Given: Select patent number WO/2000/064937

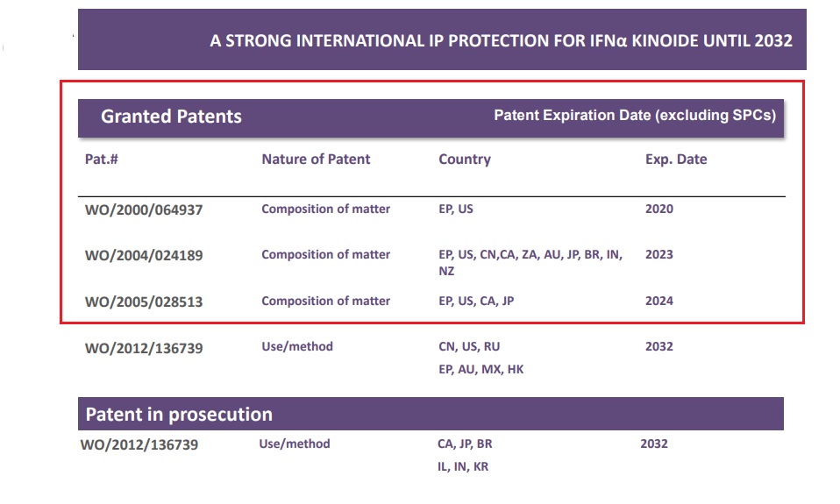Looking at the screenshot, I should tap(144, 210).
